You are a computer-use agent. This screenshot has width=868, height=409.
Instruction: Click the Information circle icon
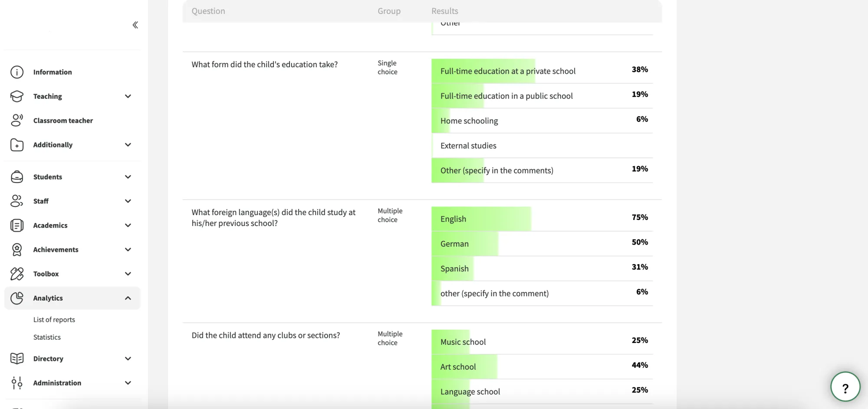(x=17, y=72)
